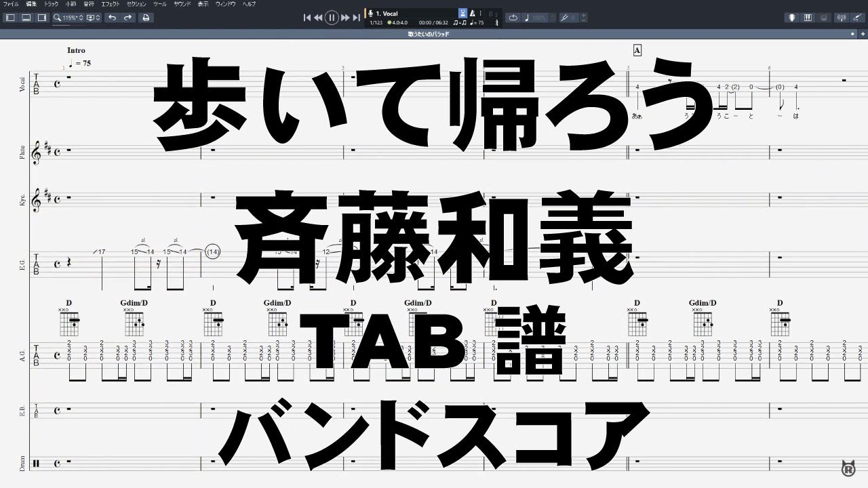Open the 小節 menu
Image resolution: width=868 pixels, height=488 pixels.
(71, 4)
